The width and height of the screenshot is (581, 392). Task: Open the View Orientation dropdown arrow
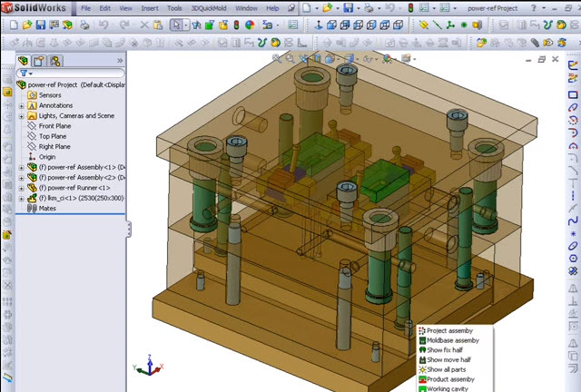(338, 59)
